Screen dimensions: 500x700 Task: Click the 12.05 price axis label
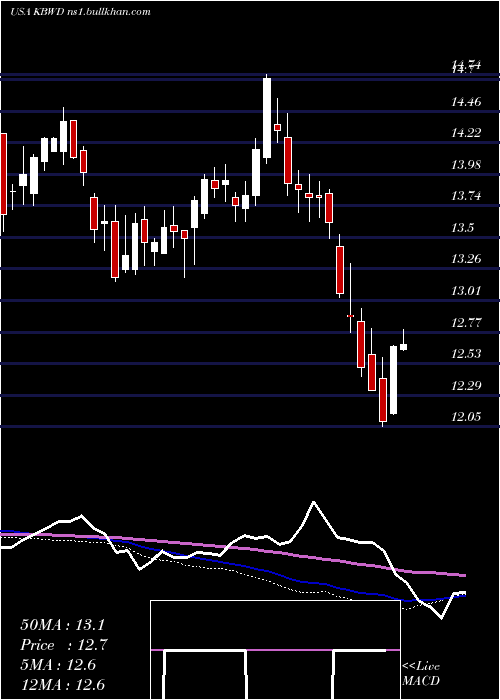pos(466,417)
